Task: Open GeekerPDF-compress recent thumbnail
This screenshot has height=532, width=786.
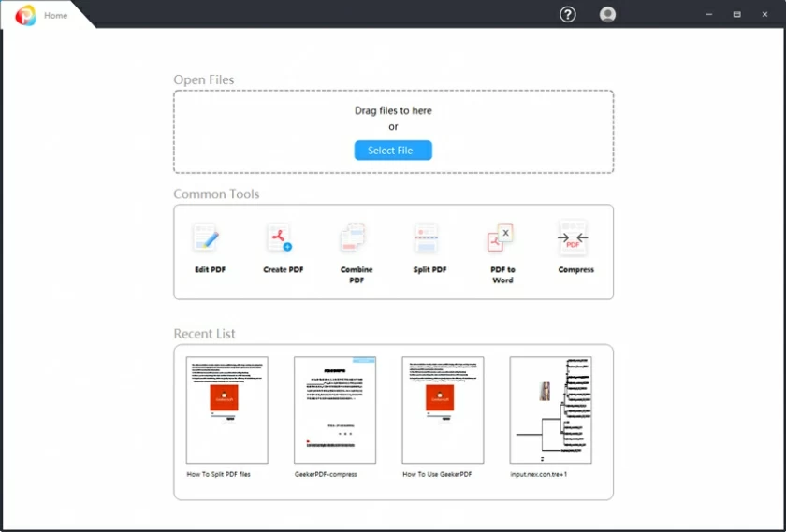Action: pos(335,410)
